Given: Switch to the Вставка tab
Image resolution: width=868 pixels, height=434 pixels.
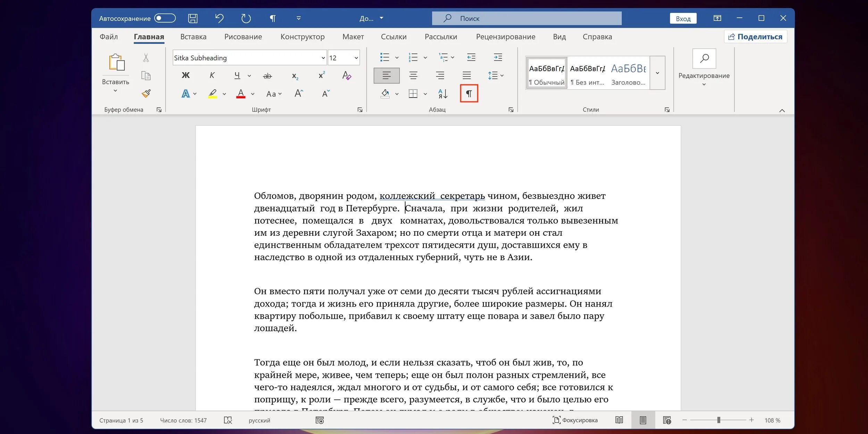Looking at the screenshot, I should [x=193, y=37].
